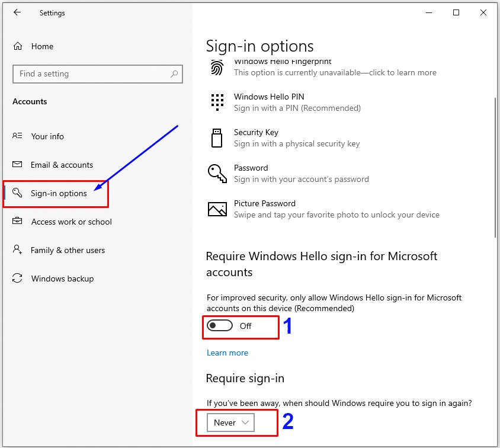
Task: Click the Learn more link
Action: (x=227, y=353)
